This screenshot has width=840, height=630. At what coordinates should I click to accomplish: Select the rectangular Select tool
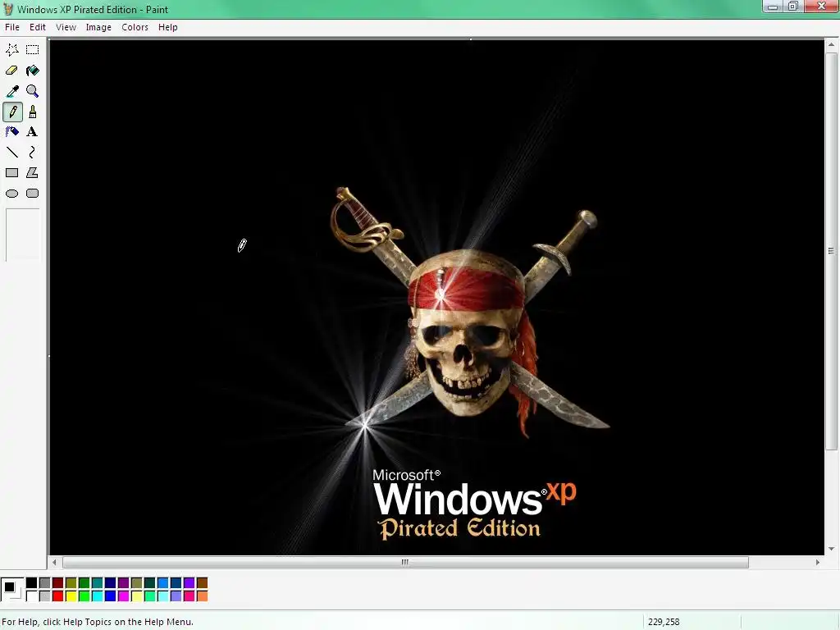[33, 50]
